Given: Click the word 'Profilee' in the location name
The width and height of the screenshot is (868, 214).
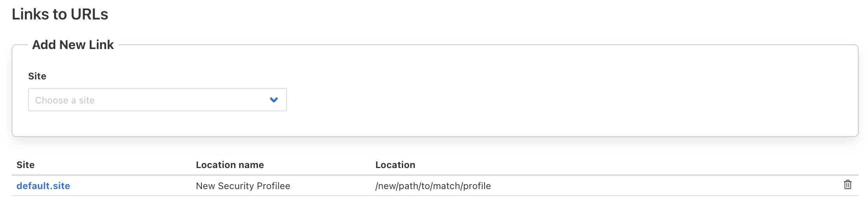Looking at the screenshot, I should coord(273,186).
